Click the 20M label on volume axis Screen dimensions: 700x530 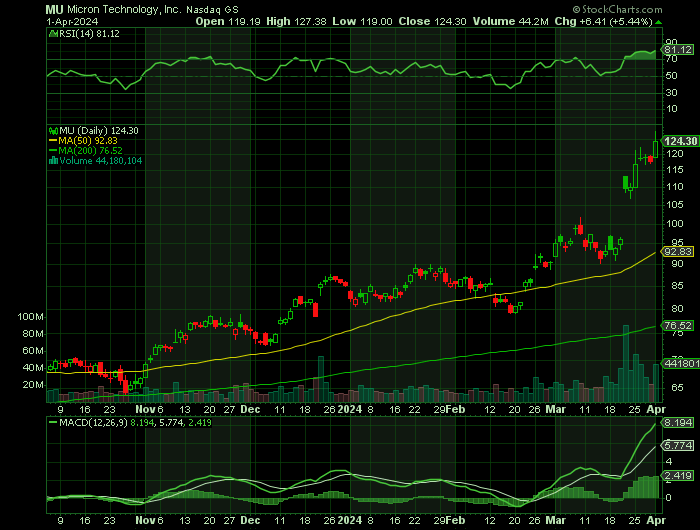33,385
